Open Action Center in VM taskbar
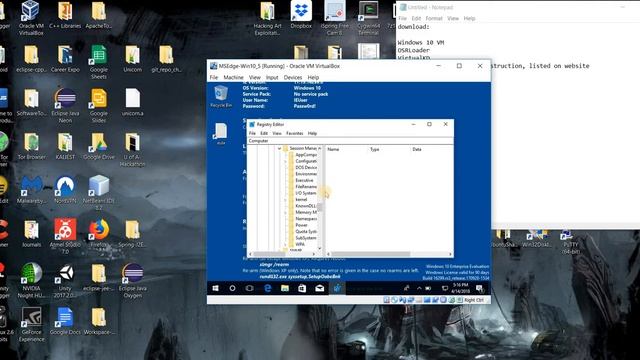Image resolution: width=640 pixels, height=360 pixels. 479,288
